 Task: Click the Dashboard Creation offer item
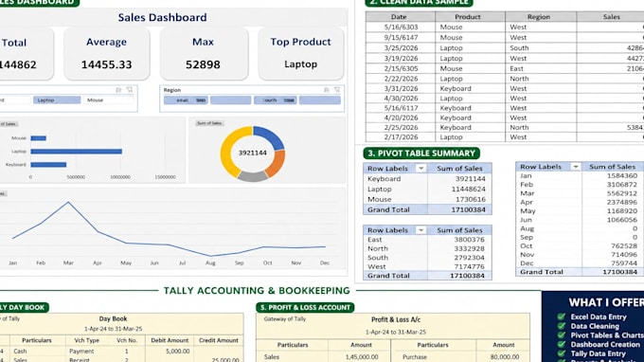pyautogui.click(x=605, y=344)
